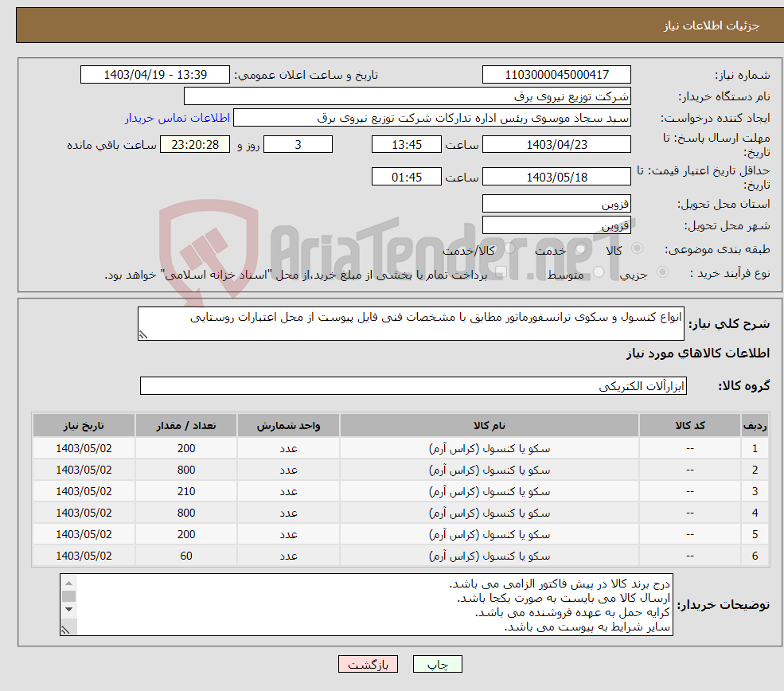The image size is (784, 691).
Task: Toggle the اسناد خزانه اسلامی payment checkbox
Action: [501, 272]
